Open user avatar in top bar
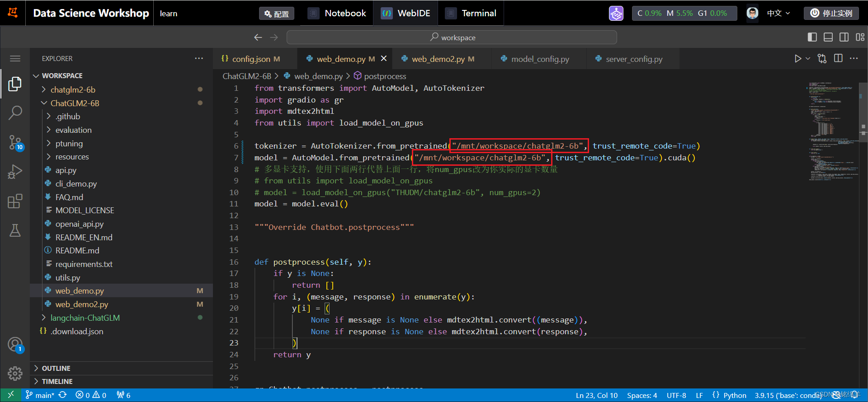 point(752,13)
